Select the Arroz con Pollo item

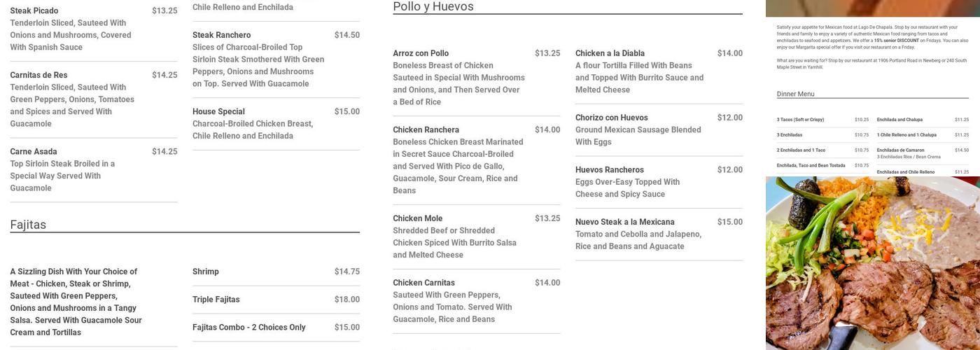[421, 53]
